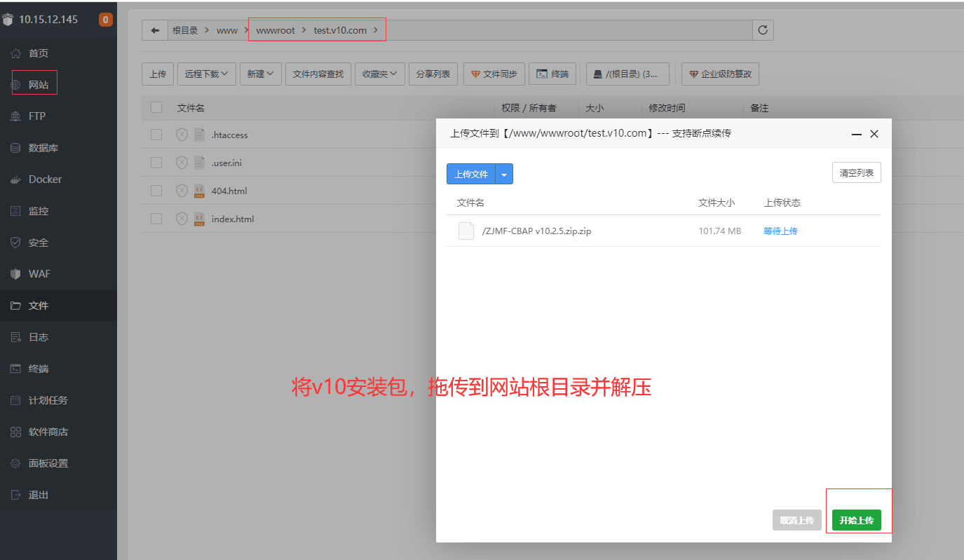The height and width of the screenshot is (560, 964).
Task: Open the 监控 monitor icon in sidebar
Action: pos(16,211)
